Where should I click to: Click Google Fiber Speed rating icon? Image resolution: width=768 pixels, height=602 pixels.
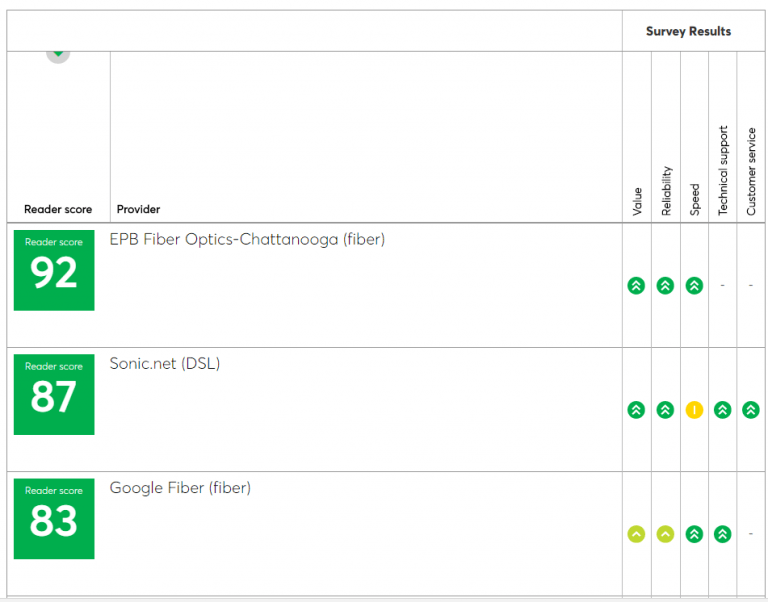point(694,534)
